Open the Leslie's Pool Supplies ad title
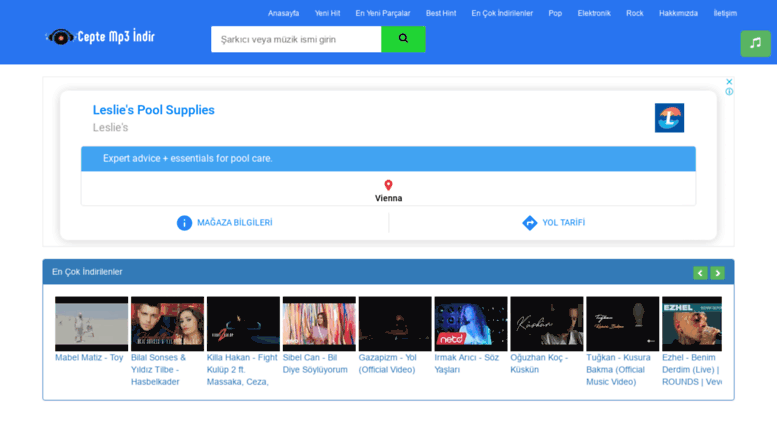This screenshot has height=423, width=777. [154, 110]
